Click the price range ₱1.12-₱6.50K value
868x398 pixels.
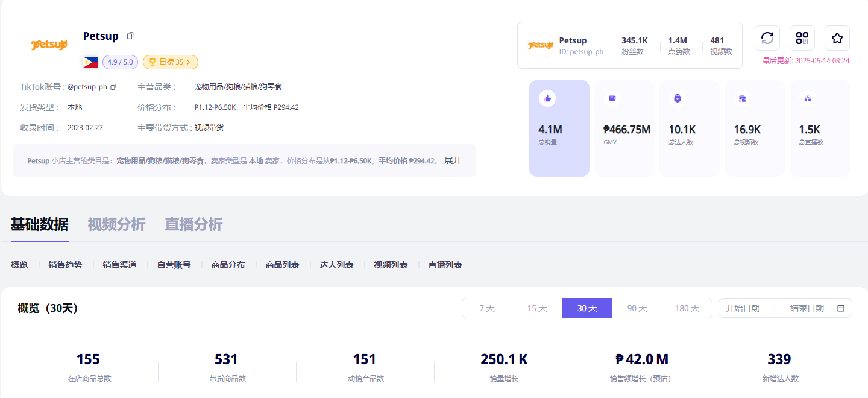(x=247, y=107)
